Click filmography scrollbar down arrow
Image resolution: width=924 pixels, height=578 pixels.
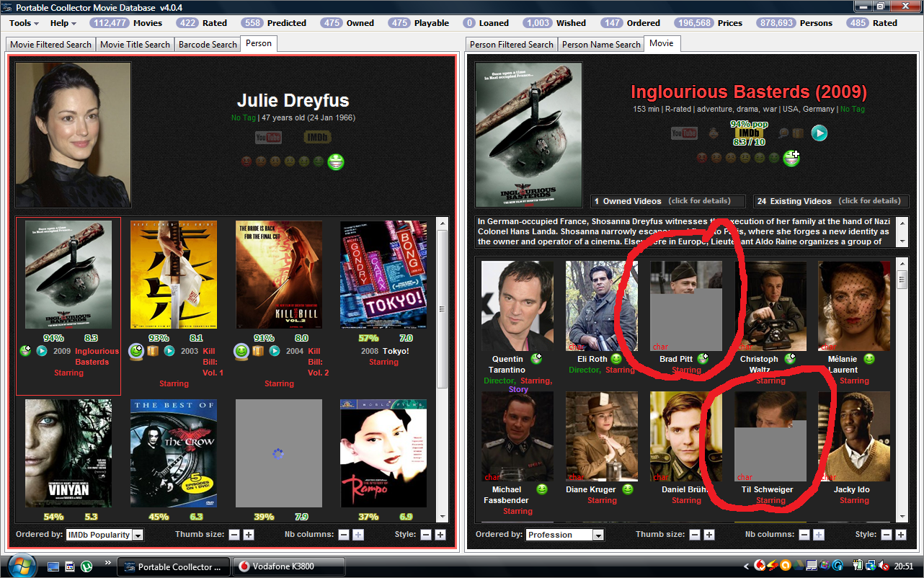(x=443, y=517)
